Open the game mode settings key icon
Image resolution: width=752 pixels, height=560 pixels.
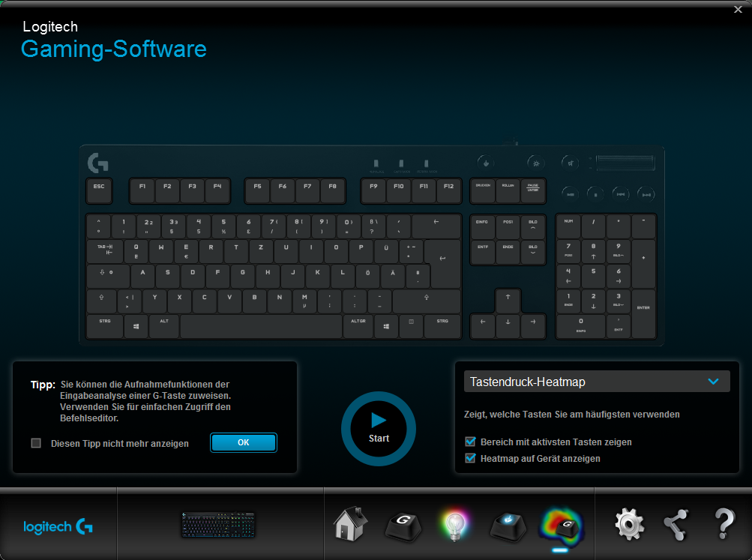click(x=508, y=526)
